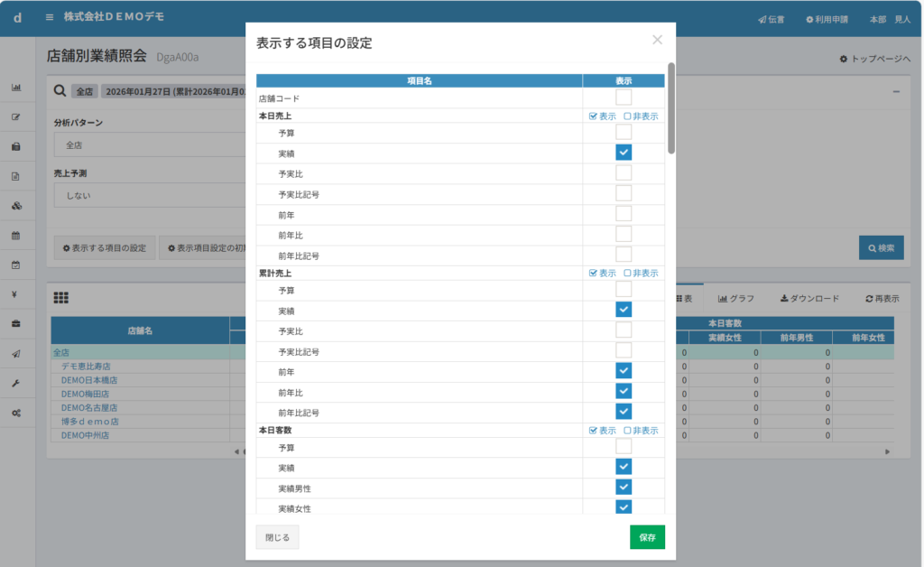The width and height of the screenshot is (924, 567).
Task: Click the dialog's vertical scrollbar
Action: (x=671, y=108)
